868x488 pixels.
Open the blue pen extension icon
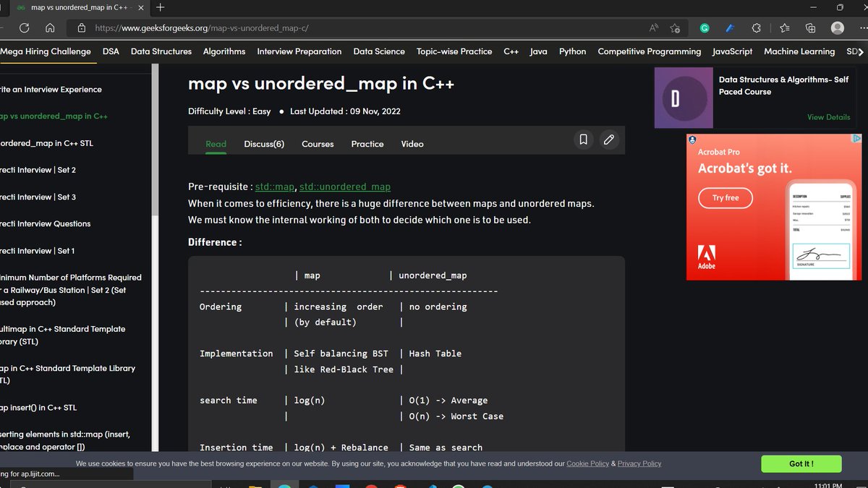point(730,28)
